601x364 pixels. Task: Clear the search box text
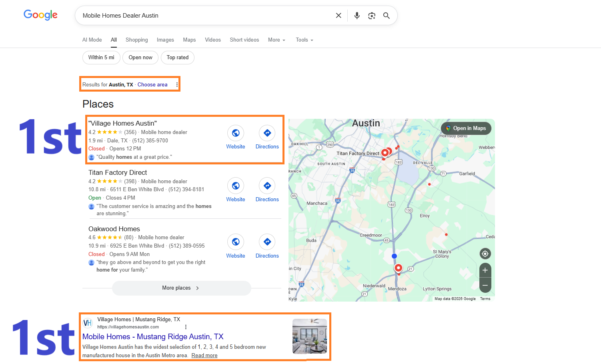click(339, 16)
